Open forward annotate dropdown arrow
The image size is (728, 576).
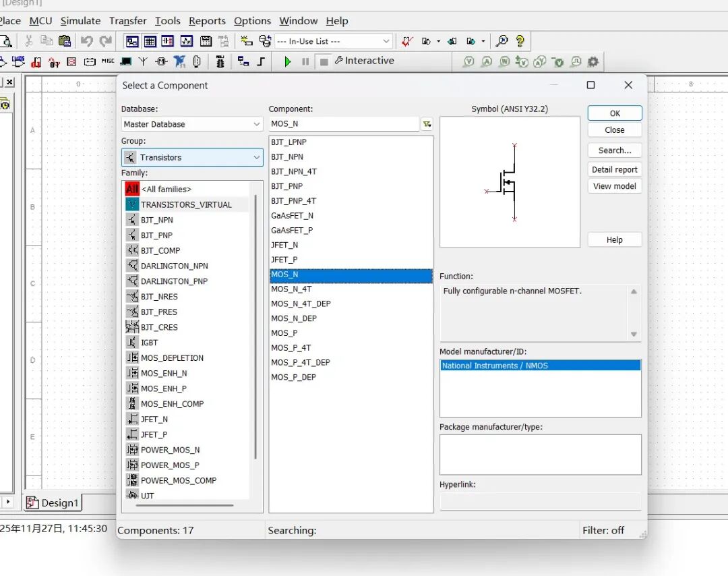[x=483, y=41]
